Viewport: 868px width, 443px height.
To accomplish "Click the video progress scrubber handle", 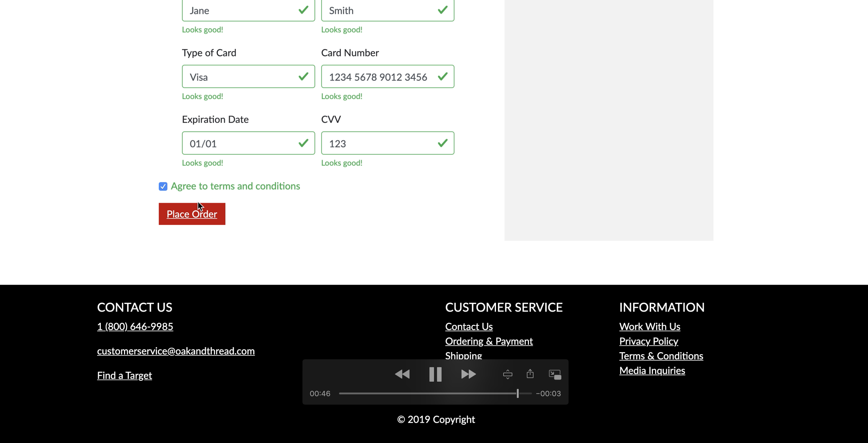I will [x=517, y=393].
